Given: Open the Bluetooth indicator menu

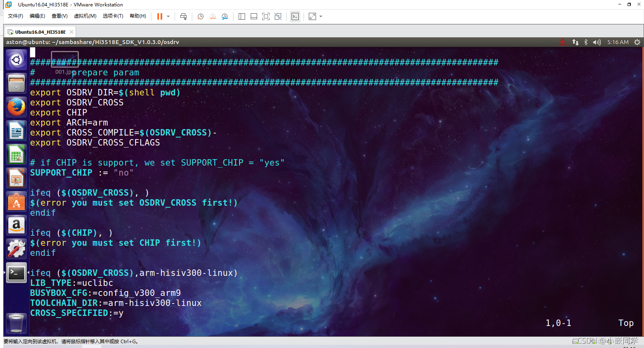Looking at the screenshot, I should 586,42.
